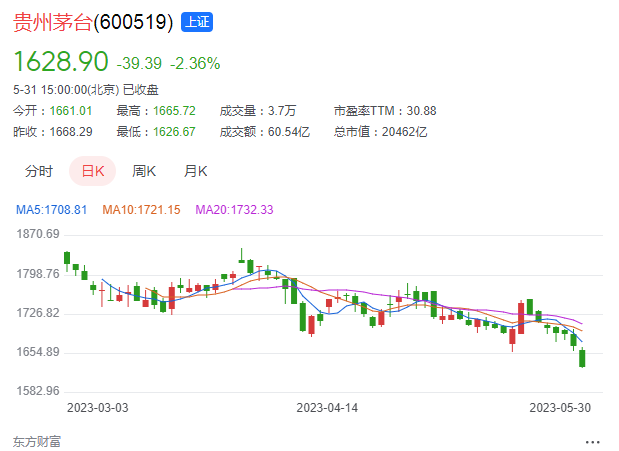Click the 最低 value 1626.67
Image resolution: width=619 pixels, height=451 pixels.
click(x=174, y=132)
